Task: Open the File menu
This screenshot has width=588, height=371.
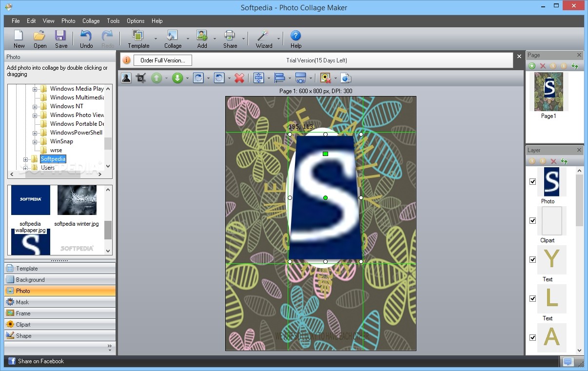Action: (x=16, y=21)
